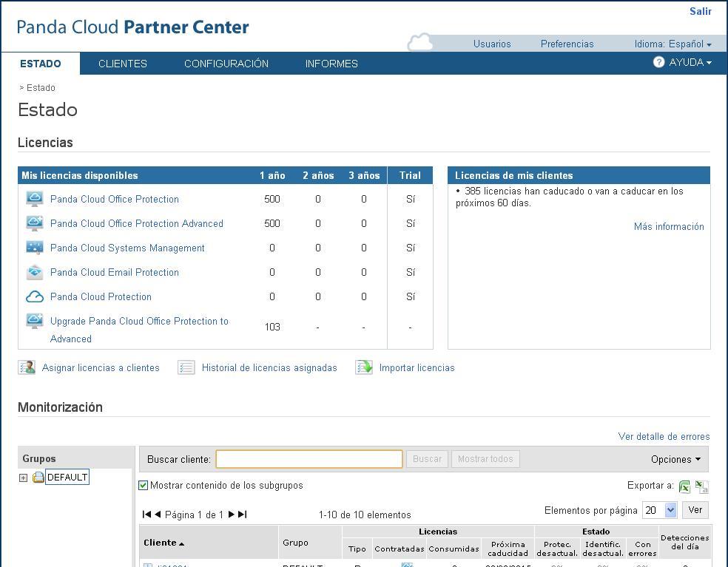
Task: Click the Con errores column header
Action: click(643, 549)
